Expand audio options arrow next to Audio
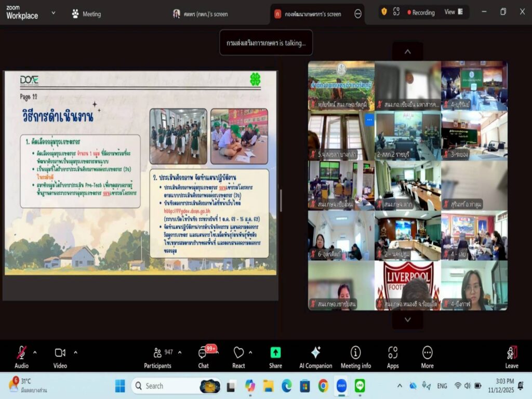The image size is (532, 399). (35, 352)
